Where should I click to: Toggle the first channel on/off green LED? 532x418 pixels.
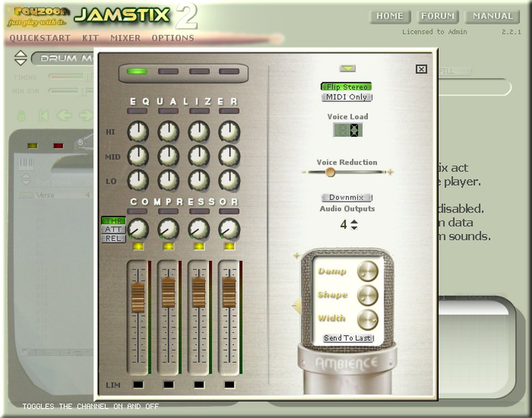[137, 71]
